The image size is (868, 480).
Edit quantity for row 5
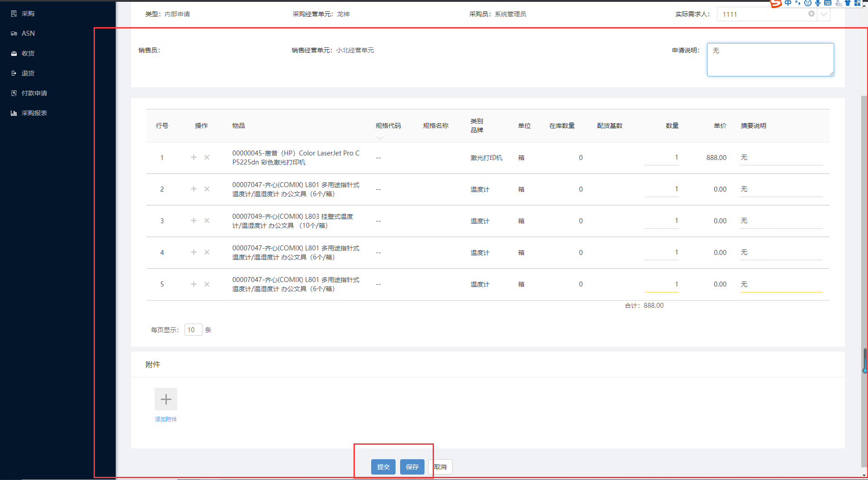(662, 285)
